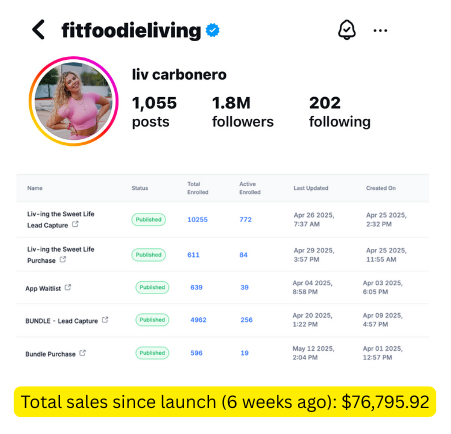Click Published status for App Waitlist
This screenshot has width=451, height=434.
152,287
